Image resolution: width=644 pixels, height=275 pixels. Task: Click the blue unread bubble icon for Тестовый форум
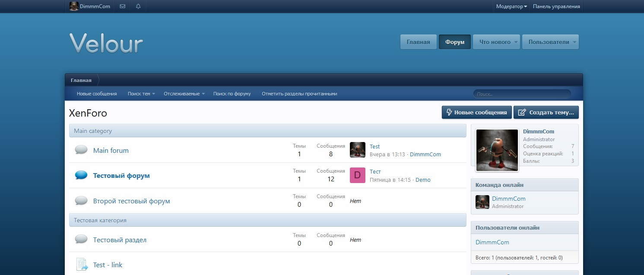click(81, 175)
